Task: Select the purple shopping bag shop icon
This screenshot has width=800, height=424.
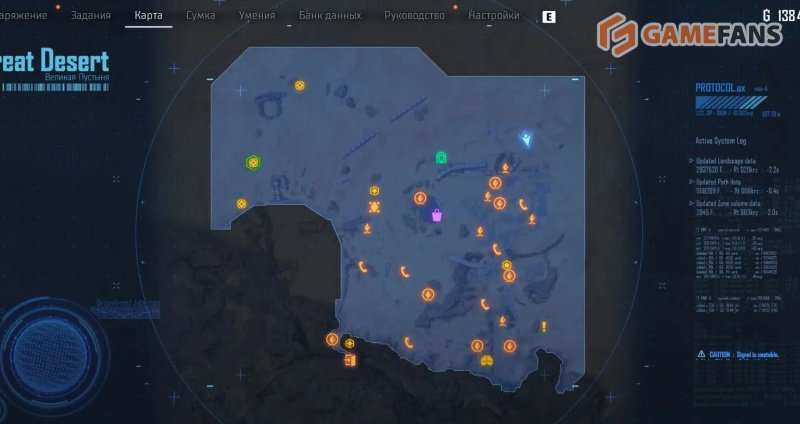Action: tap(437, 215)
